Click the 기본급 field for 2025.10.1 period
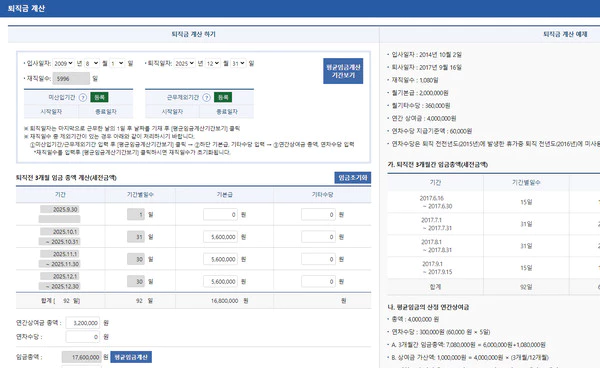Viewport: 600px width, 368px height. pos(220,237)
